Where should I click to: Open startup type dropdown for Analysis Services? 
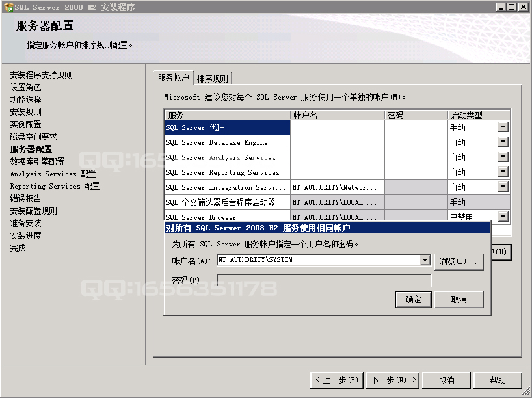click(x=503, y=157)
